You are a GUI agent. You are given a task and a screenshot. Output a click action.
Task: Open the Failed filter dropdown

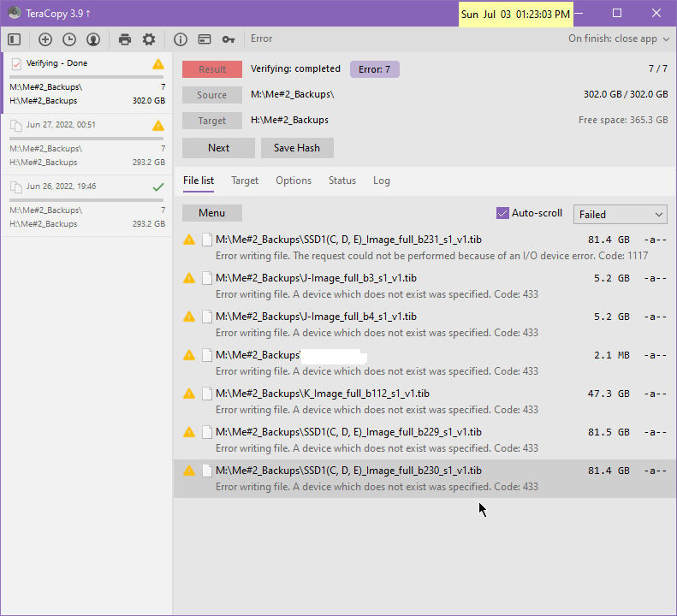point(620,214)
